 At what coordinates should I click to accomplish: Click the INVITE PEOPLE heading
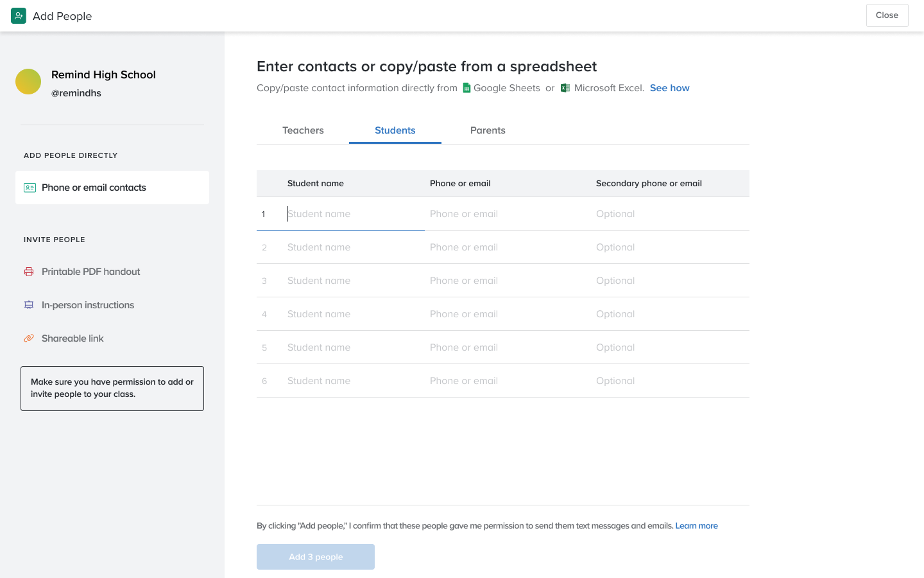pyautogui.click(x=55, y=240)
